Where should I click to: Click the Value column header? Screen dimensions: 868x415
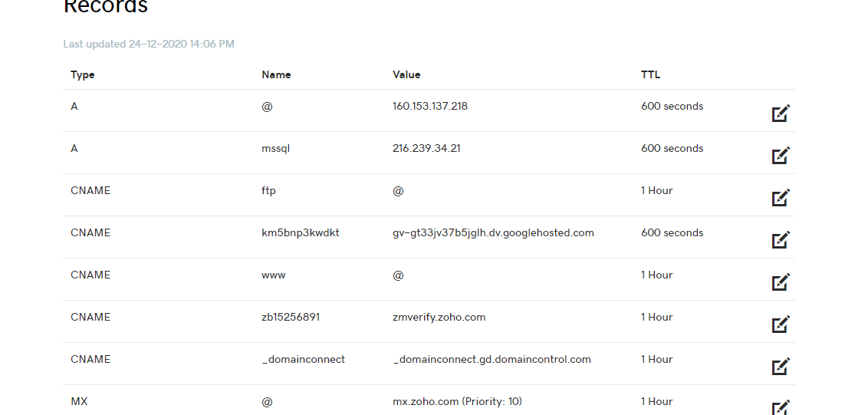(406, 75)
